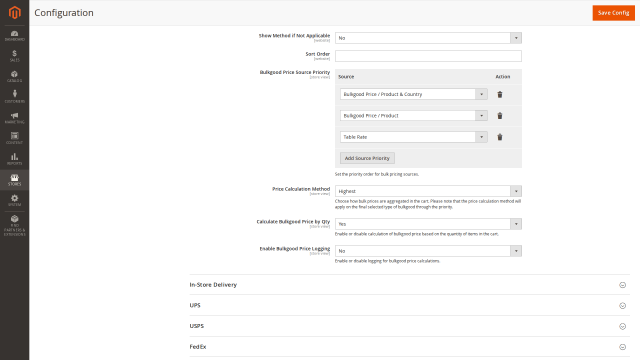Click the Calculate Bulkgood Price by Qty label
This screenshot has height=360, width=640.
[x=293, y=222]
